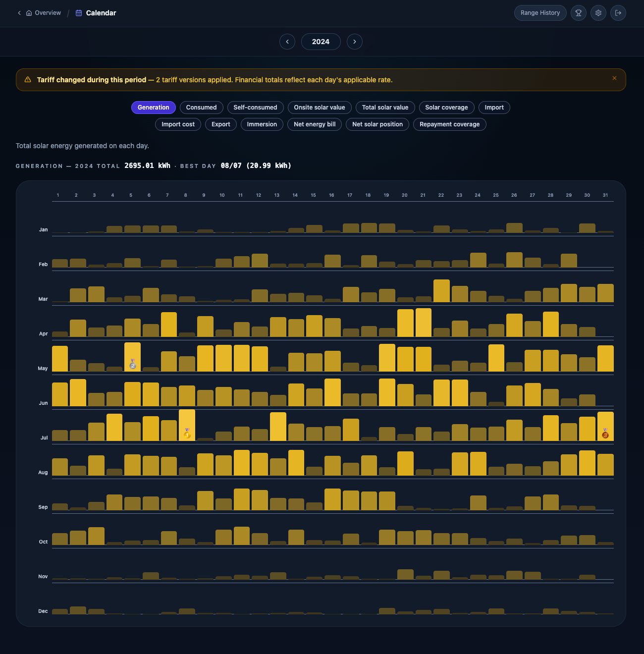Click the bronze medal on July 31 bar

coord(605,434)
